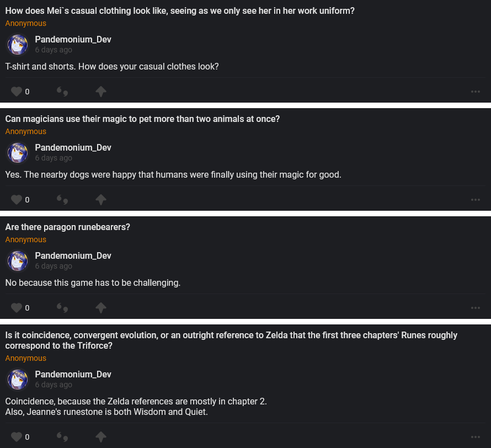
Task: Open the 'Are there paragon runebearers?' question
Action: coord(67,227)
